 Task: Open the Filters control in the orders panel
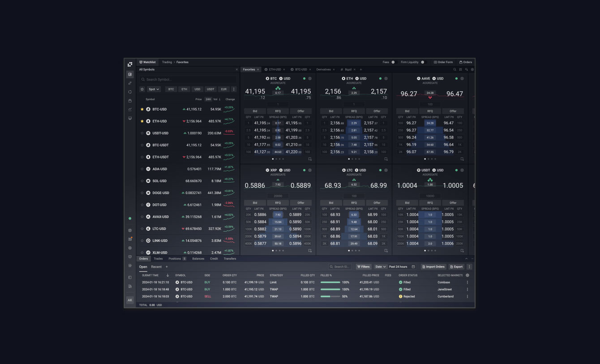(x=364, y=267)
